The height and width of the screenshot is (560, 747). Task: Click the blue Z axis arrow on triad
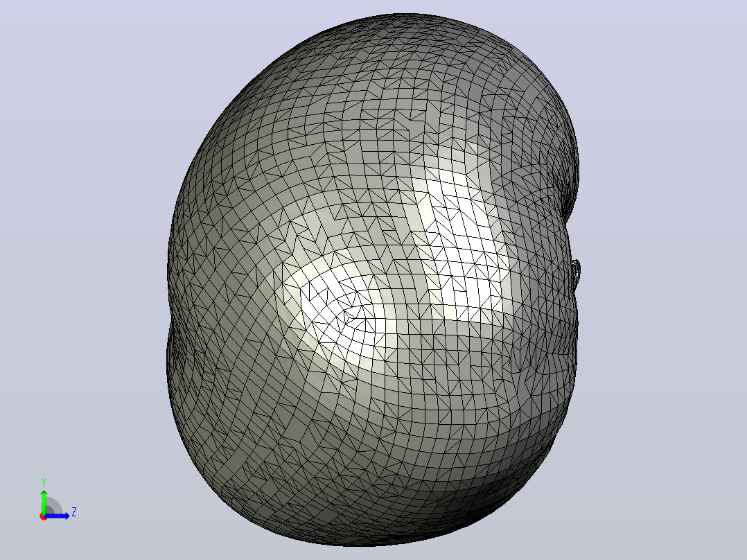tap(58, 516)
